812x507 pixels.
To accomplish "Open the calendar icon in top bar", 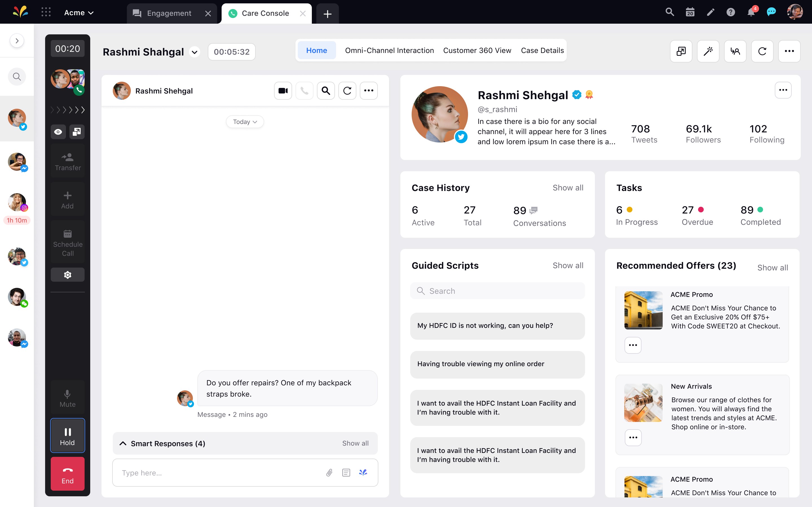I will 690,12.
